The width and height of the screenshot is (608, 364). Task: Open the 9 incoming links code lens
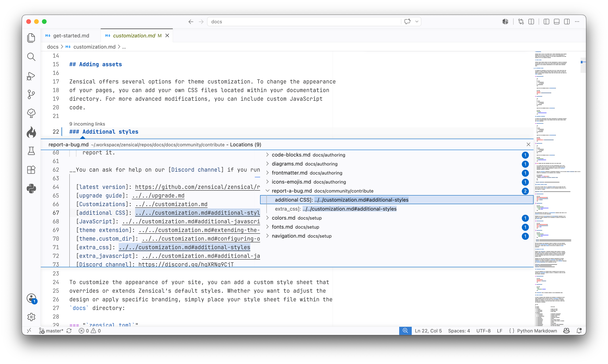(x=87, y=124)
